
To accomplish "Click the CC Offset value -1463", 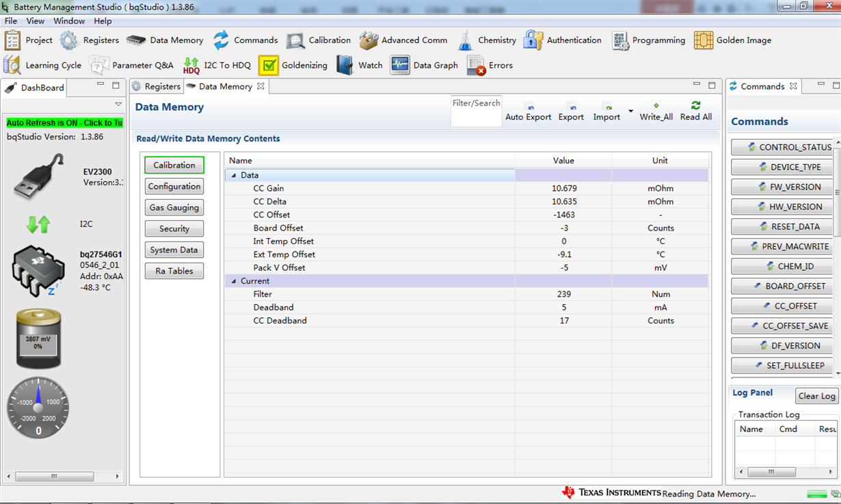I will click(x=563, y=215).
